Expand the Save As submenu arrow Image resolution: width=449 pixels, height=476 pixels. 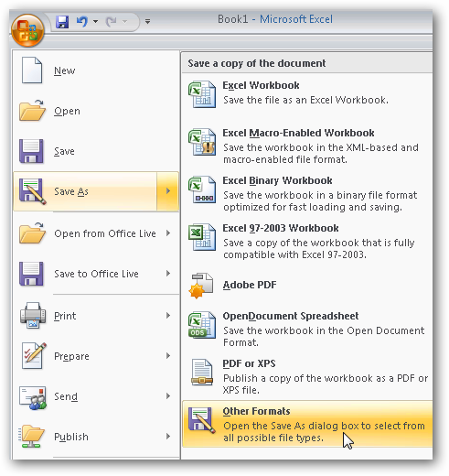(167, 191)
